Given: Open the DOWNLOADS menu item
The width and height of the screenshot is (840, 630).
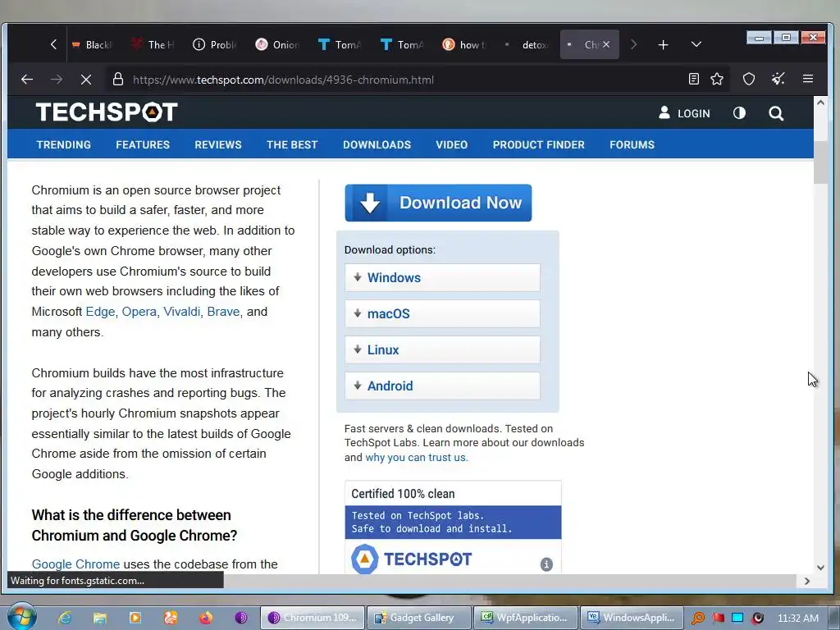Looking at the screenshot, I should click(x=377, y=144).
